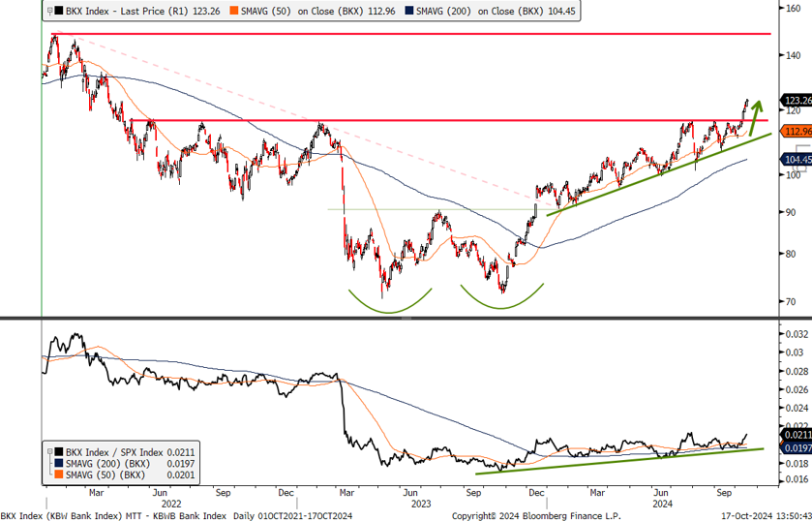Click 0.0197 value inside lower legend box

(x=181, y=464)
